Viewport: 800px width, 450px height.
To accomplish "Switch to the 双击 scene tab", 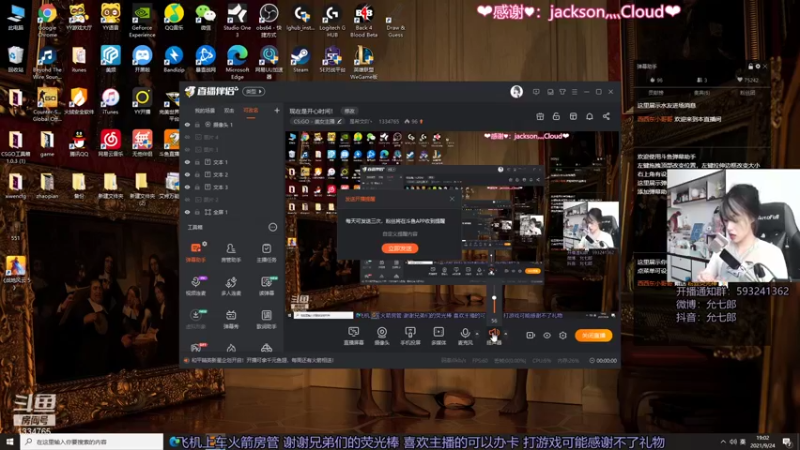I will click(229, 111).
